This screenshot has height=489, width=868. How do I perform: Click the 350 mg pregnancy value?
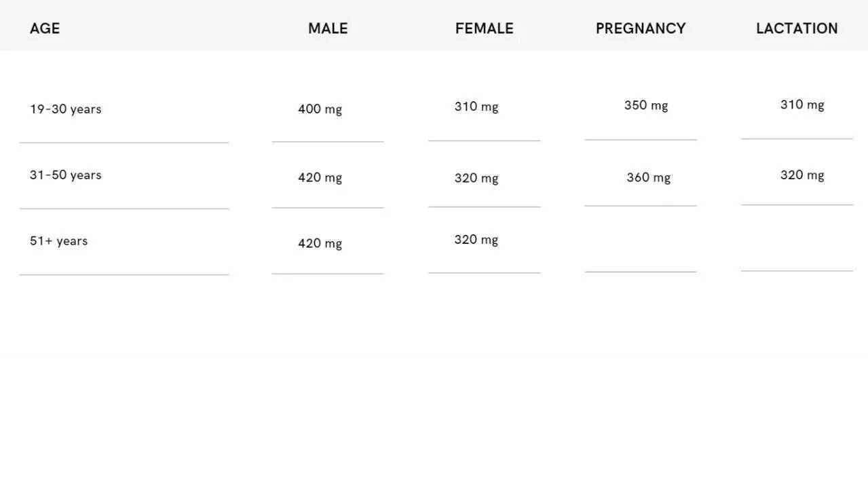click(x=646, y=106)
